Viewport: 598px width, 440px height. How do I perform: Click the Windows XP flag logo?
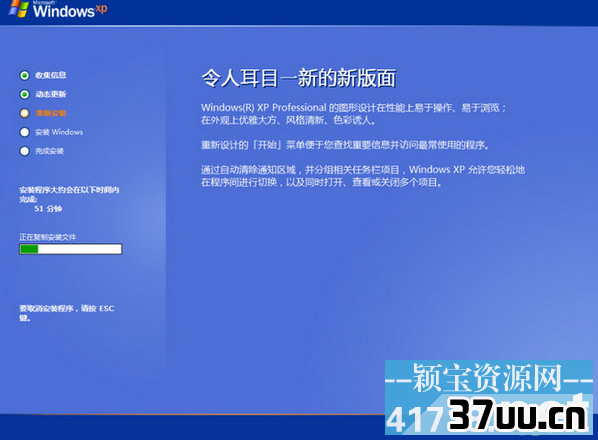click(19, 8)
